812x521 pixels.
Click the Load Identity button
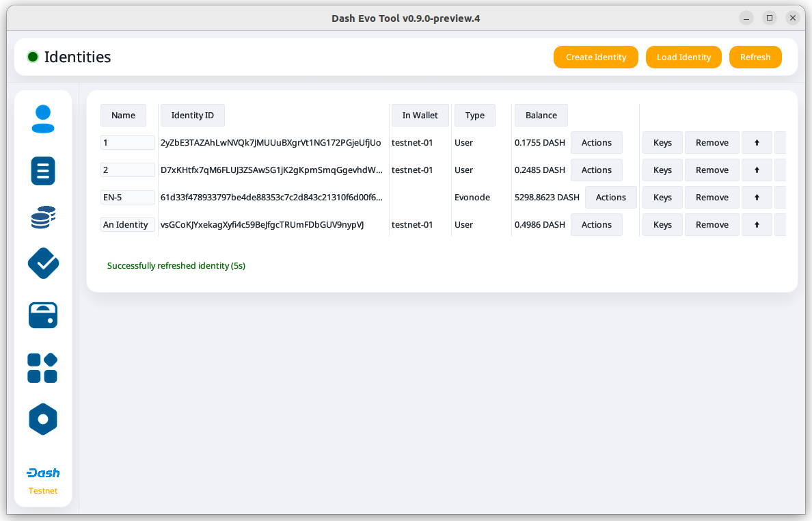684,57
